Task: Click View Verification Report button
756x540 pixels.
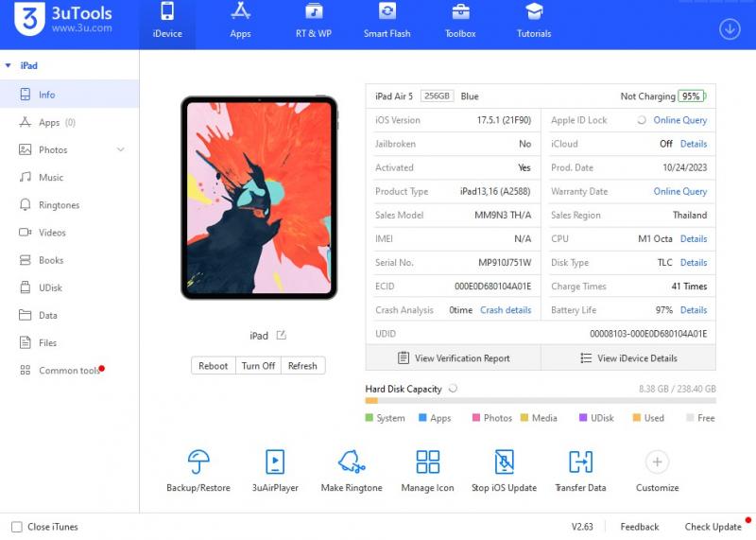Action: coord(454,358)
